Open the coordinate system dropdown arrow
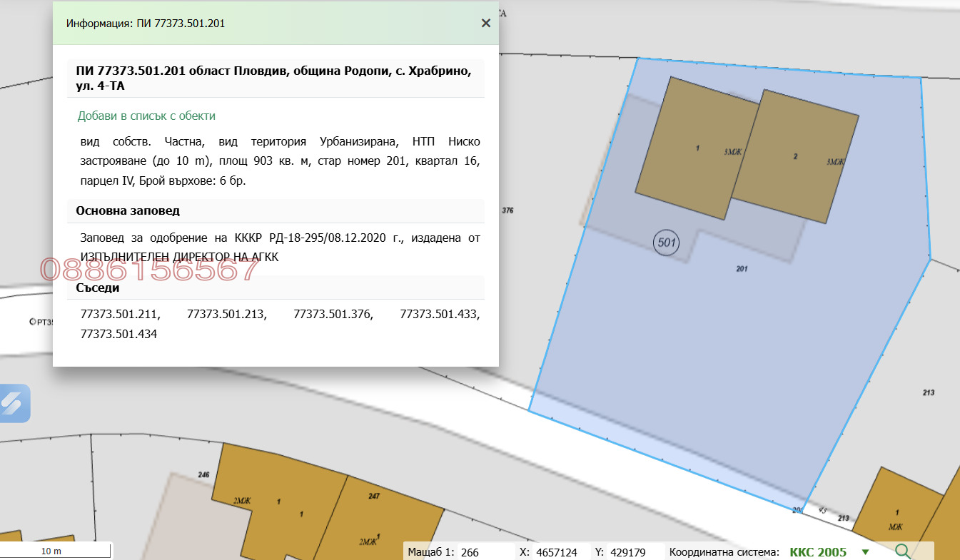960x560 pixels. (866, 552)
